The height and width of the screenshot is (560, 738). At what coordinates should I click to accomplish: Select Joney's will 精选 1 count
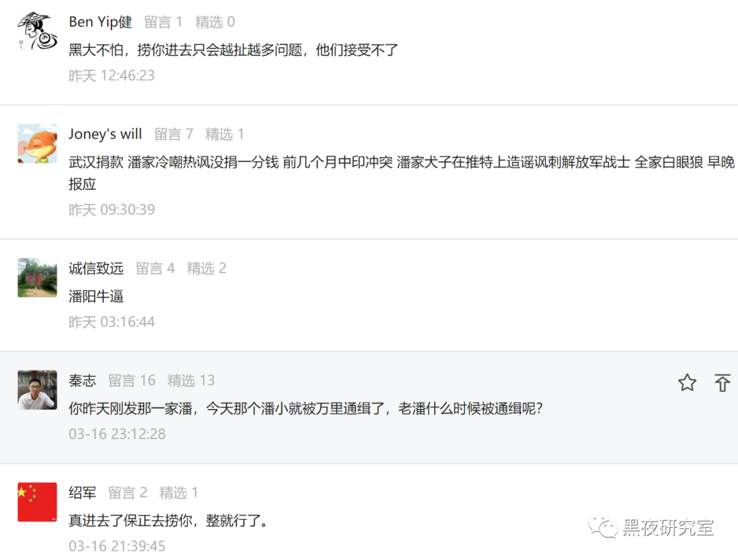(x=225, y=134)
